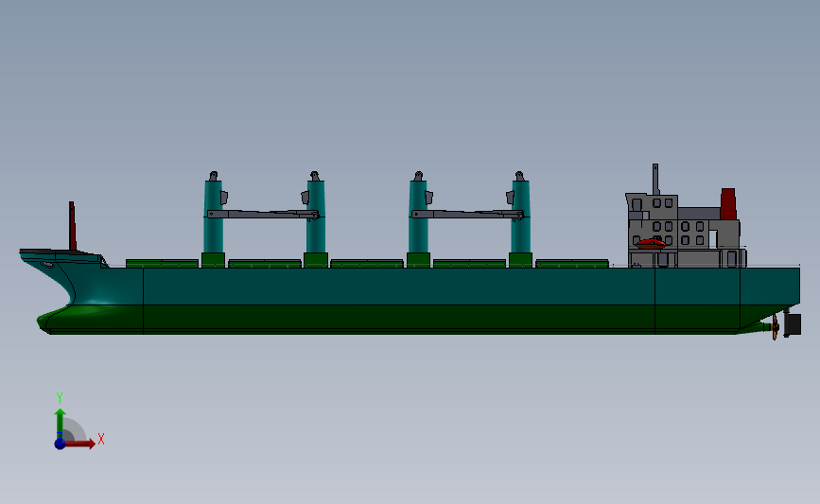Select the gray radar mast atop the bridge

coord(655,180)
